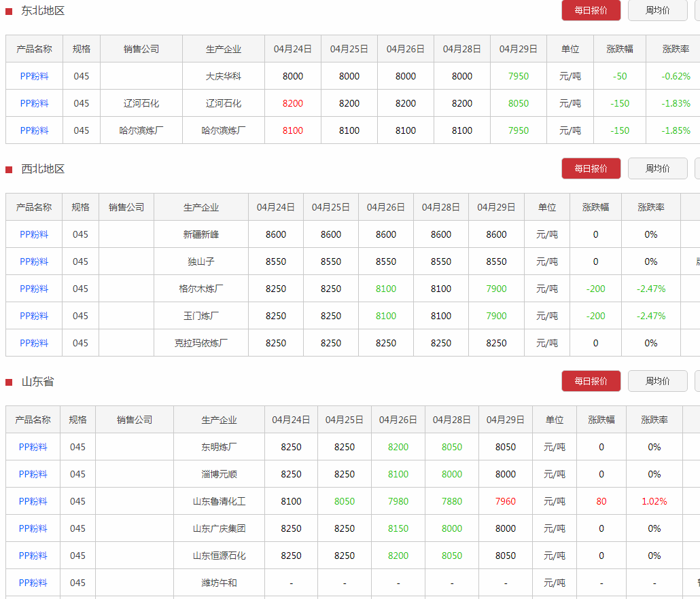This screenshot has height=599, width=700.
Task: Click red 7960 price for 山东鲁清化工
Action: 506,502
